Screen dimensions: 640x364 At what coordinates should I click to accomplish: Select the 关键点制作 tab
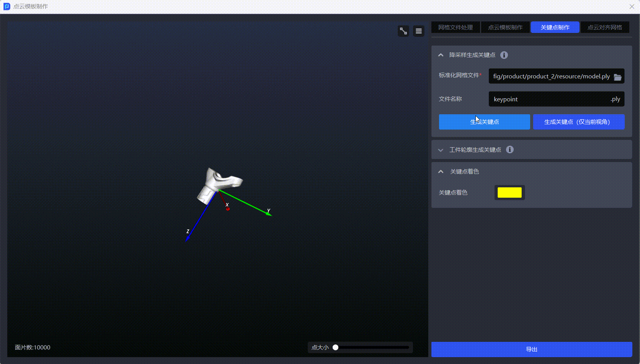555,28
